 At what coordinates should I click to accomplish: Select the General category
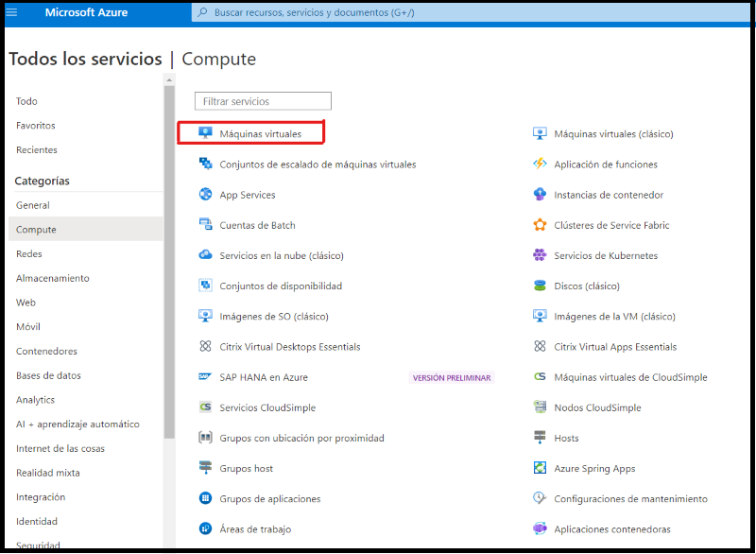33,205
